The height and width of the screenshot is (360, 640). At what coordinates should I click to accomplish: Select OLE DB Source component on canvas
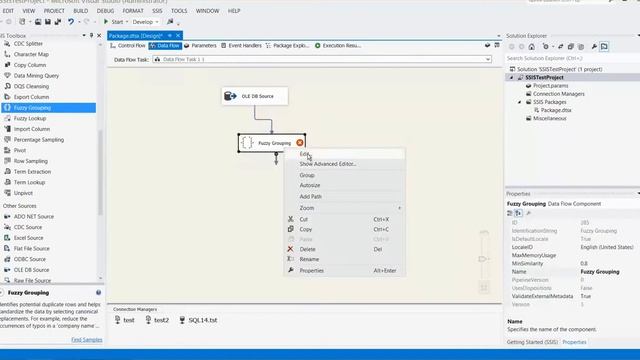(x=255, y=96)
